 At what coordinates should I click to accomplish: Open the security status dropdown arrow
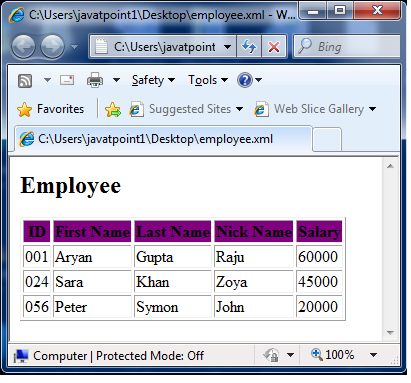coord(290,355)
